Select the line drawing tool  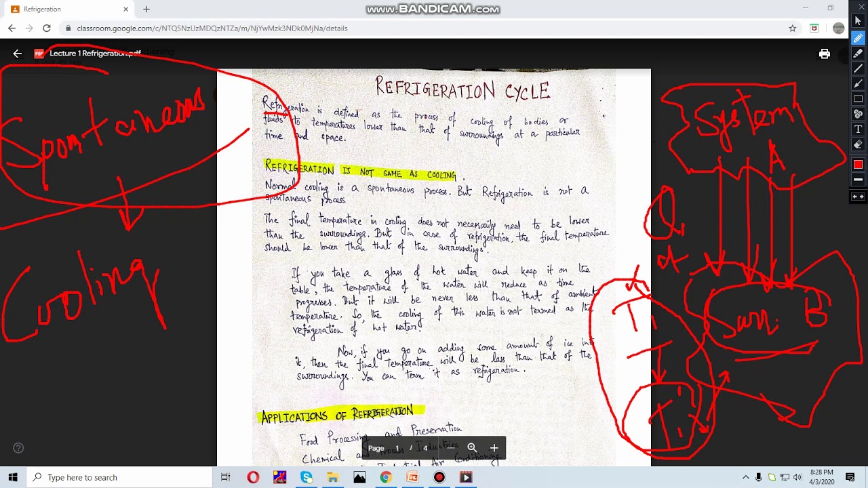tap(858, 68)
